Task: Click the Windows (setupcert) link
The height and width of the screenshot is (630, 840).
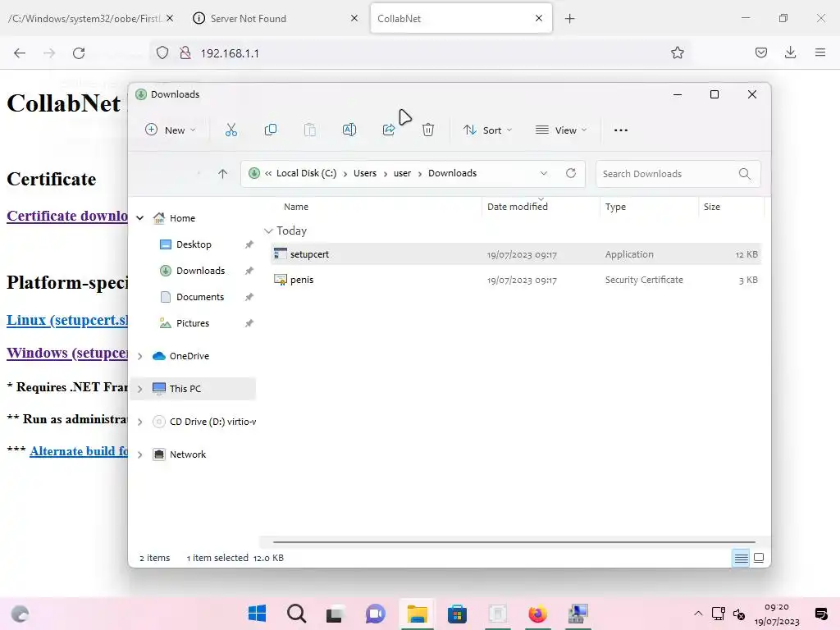Action: [x=67, y=353]
